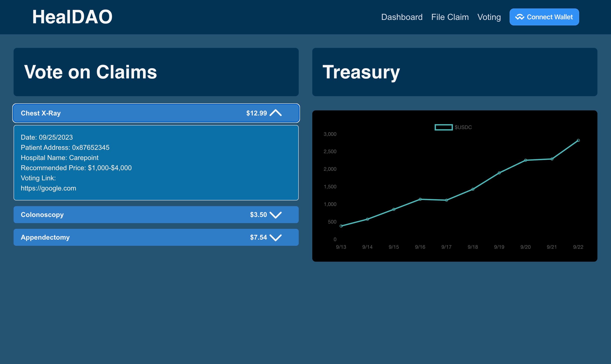Select the Appendectomy claim title

(45, 237)
